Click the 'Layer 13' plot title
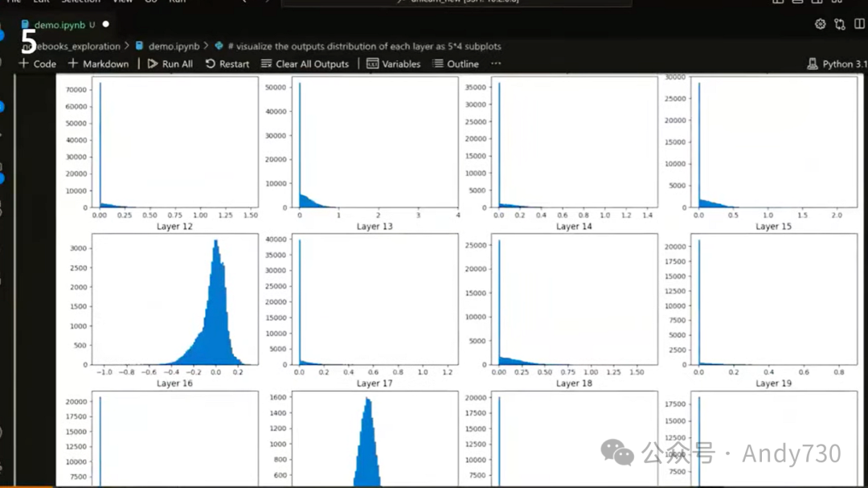 (375, 227)
